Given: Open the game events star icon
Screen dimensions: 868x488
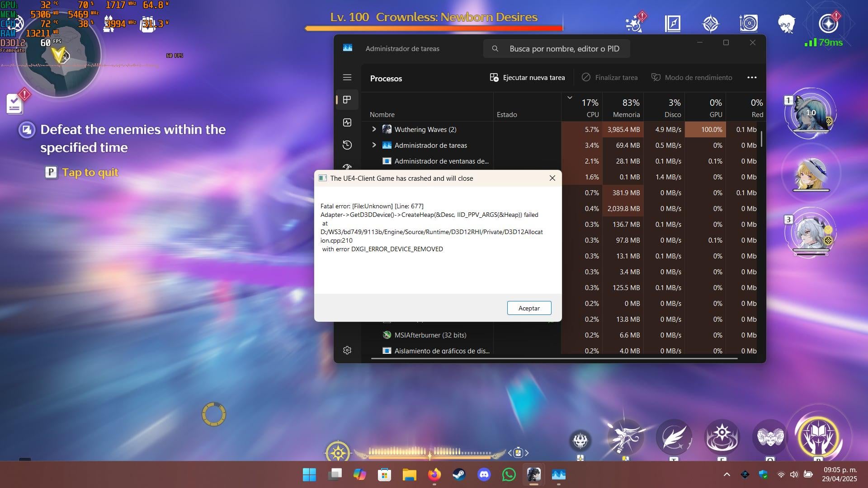Looking at the screenshot, I should click(635, 23).
